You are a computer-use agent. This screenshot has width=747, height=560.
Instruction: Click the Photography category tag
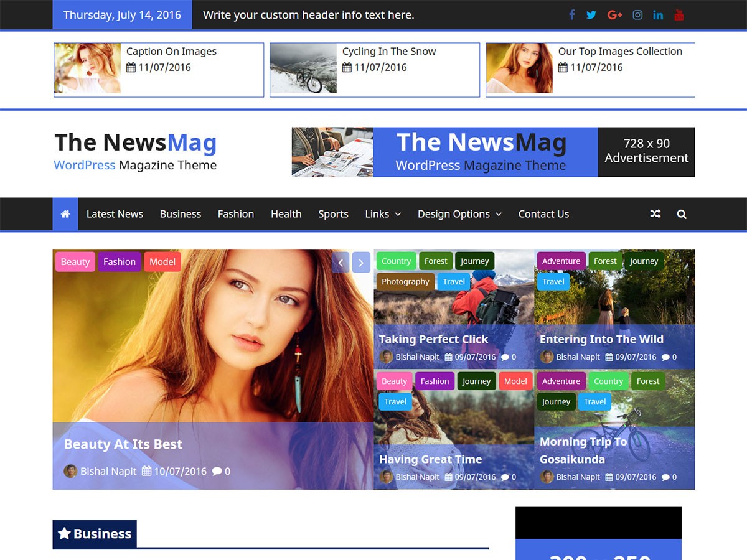click(405, 282)
